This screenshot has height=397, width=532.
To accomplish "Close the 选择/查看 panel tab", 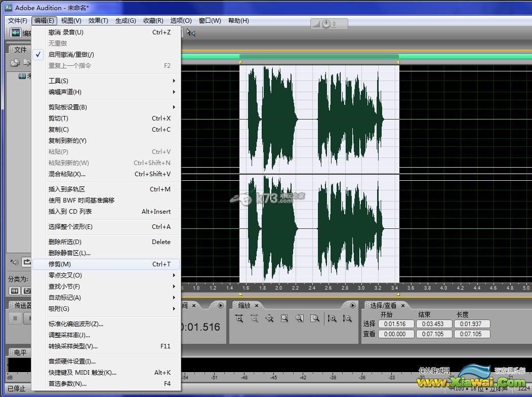I will click(x=403, y=305).
